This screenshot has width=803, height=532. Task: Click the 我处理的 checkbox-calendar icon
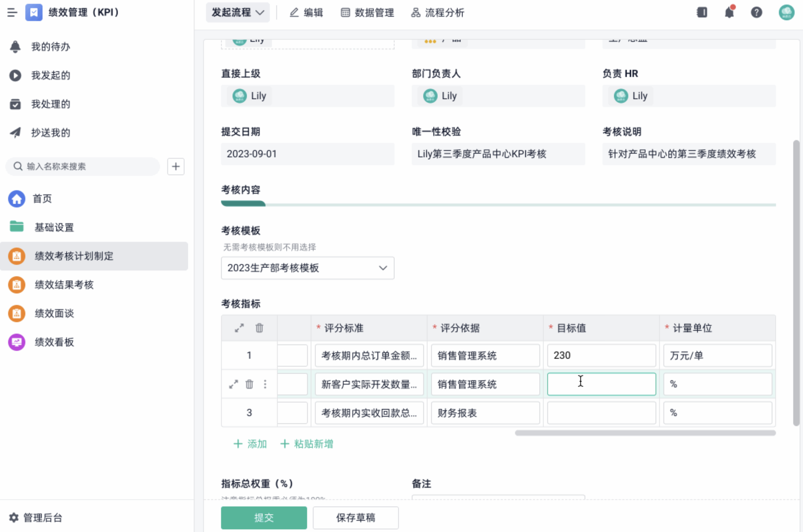[x=15, y=104]
